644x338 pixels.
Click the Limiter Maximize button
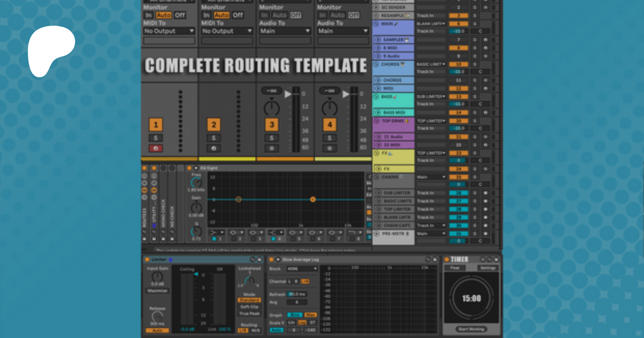coord(157,291)
